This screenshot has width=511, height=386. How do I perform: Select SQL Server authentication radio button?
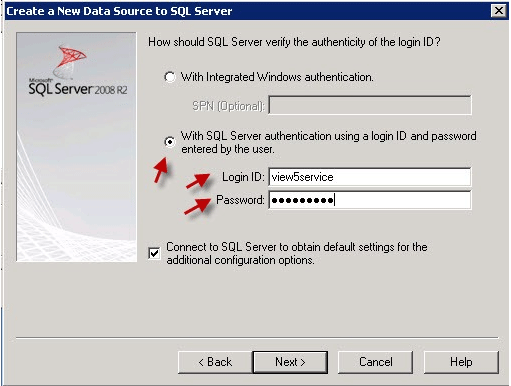click(170, 142)
